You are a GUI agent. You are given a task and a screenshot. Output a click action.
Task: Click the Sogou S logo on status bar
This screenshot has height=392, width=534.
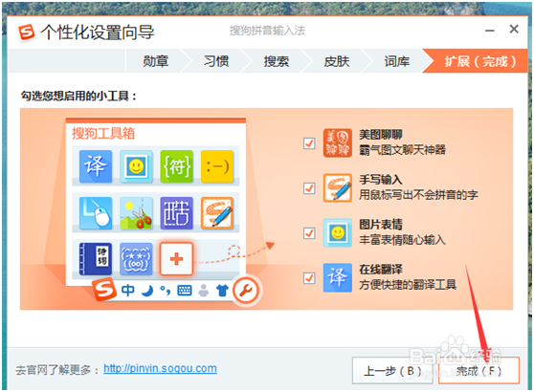click(x=104, y=290)
